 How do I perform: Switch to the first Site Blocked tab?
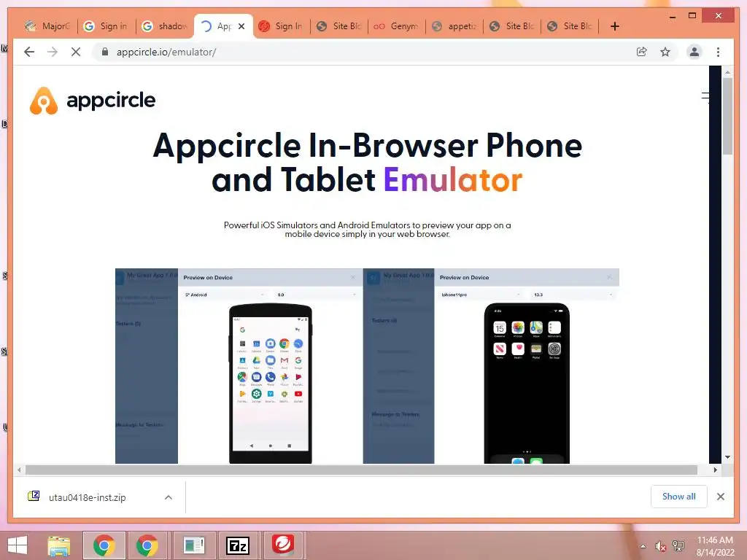339,26
